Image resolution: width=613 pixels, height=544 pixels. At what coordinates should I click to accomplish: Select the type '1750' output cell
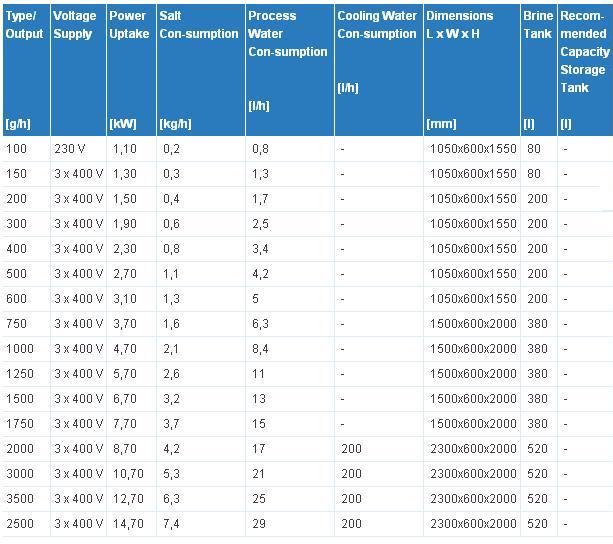[x=20, y=424]
